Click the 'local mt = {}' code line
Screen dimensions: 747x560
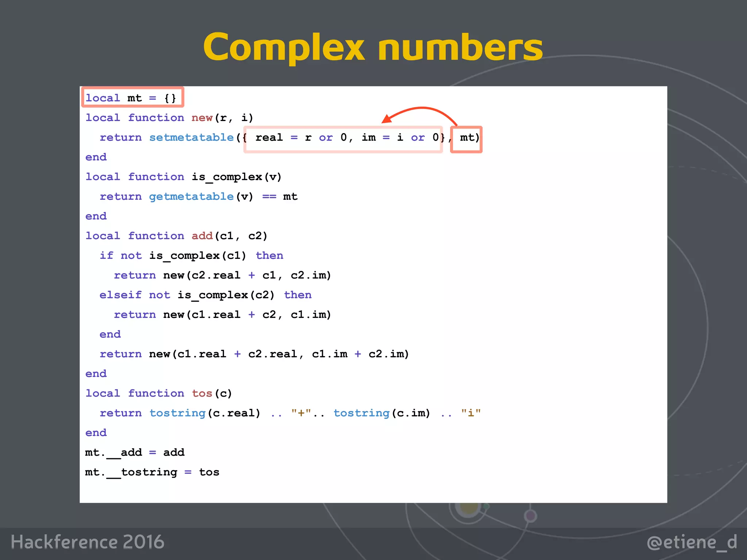click(x=131, y=98)
